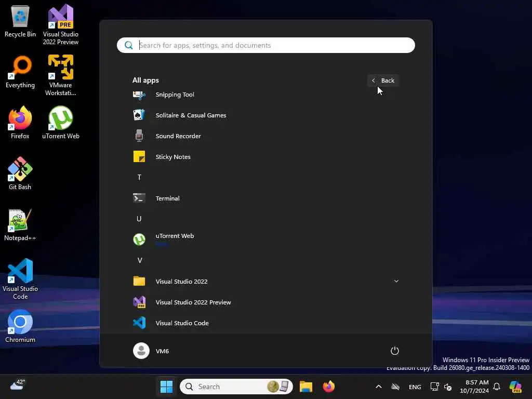Viewport: 532px width, 399px height.
Task: Select Chromium desktop shortcut
Action: pyautogui.click(x=20, y=326)
